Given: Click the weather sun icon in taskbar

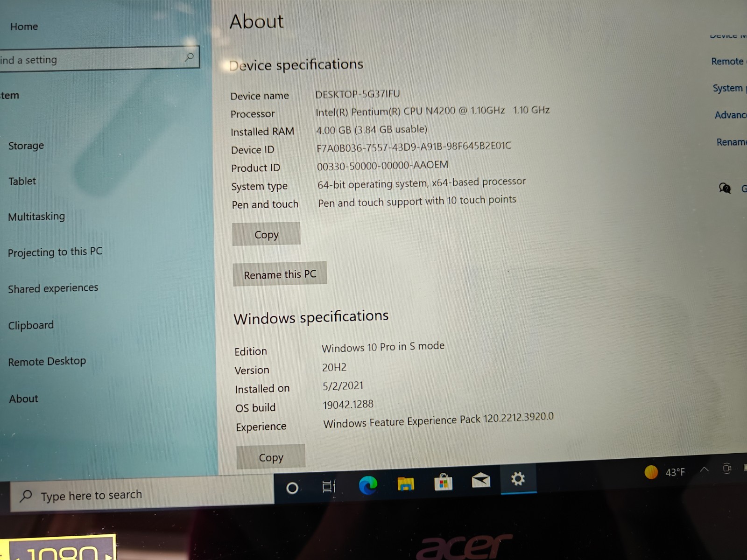Looking at the screenshot, I should click(651, 472).
